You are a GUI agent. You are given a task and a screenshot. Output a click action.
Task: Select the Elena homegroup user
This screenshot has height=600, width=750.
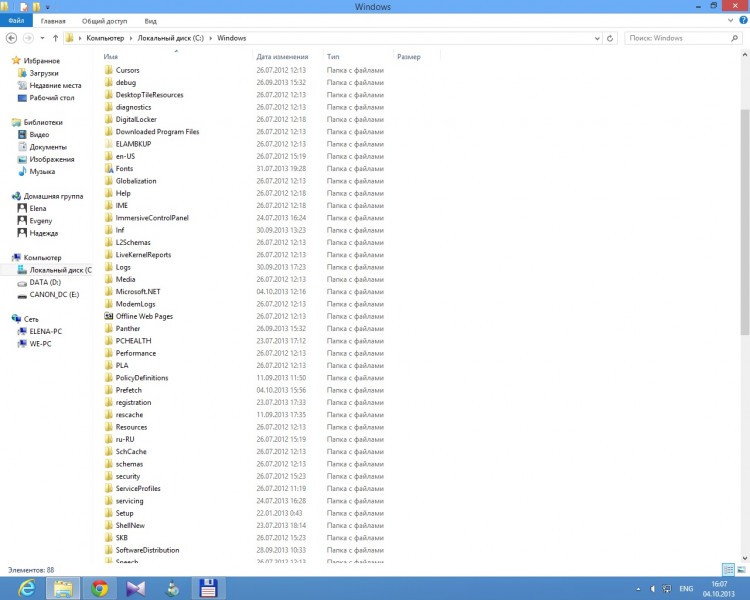pyautogui.click(x=37, y=208)
